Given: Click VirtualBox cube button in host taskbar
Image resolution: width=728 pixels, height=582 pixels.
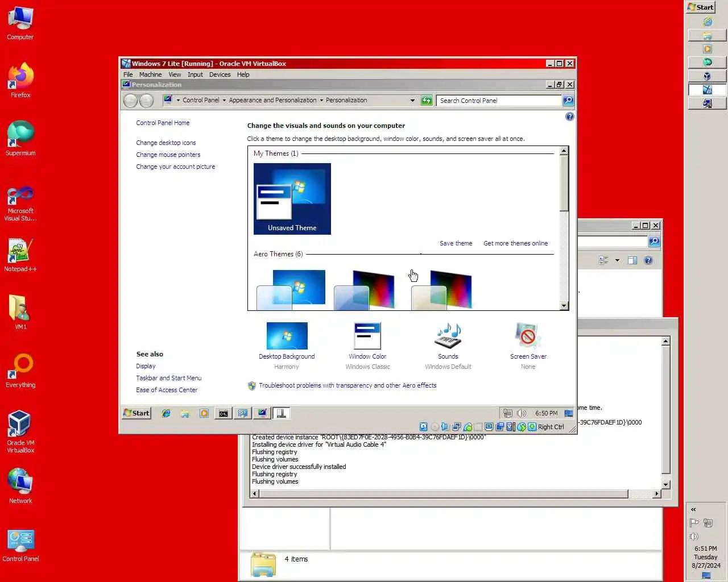Looking at the screenshot, I should 708,76.
